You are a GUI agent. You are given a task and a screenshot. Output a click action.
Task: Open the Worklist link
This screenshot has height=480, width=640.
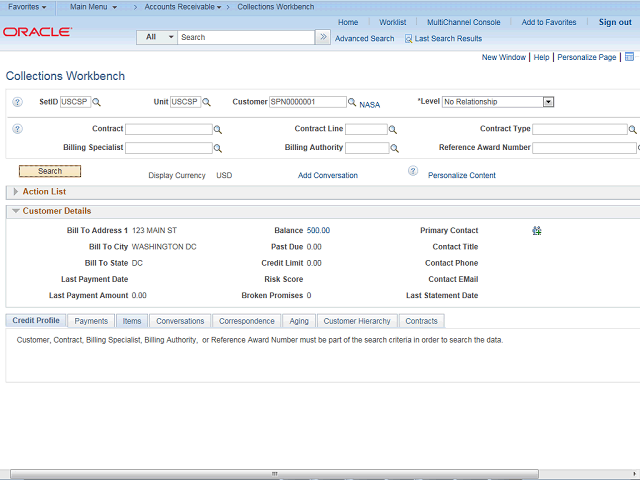tap(393, 22)
